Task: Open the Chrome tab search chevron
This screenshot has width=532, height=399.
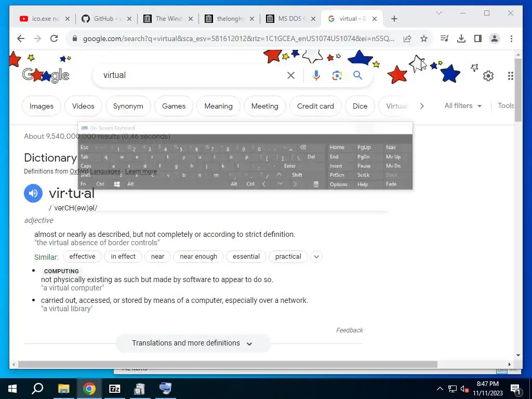Action: pos(439,13)
